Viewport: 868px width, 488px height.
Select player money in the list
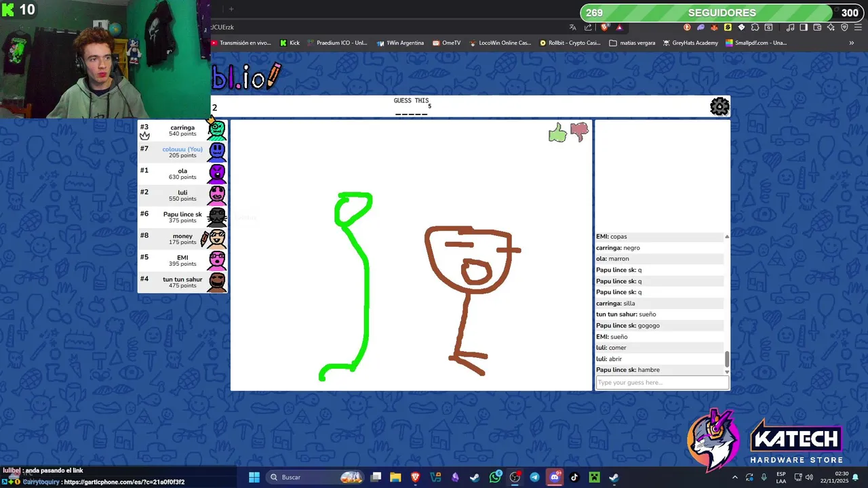tap(182, 239)
